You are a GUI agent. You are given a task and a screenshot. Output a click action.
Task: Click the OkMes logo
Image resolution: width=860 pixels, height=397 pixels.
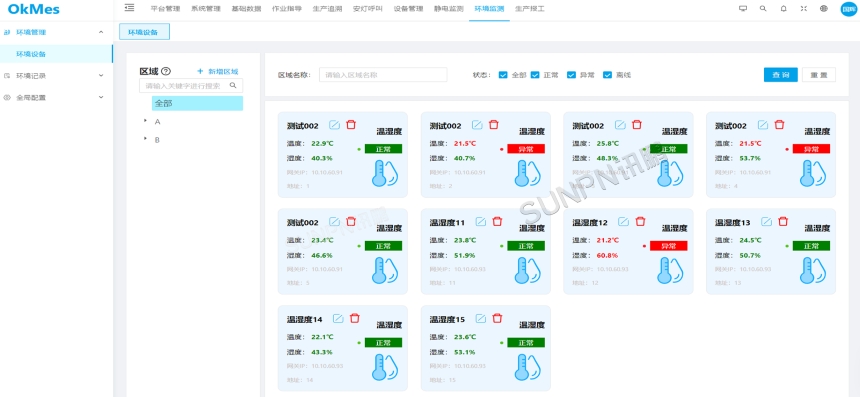pyautogui.click(x=33, y=9)
